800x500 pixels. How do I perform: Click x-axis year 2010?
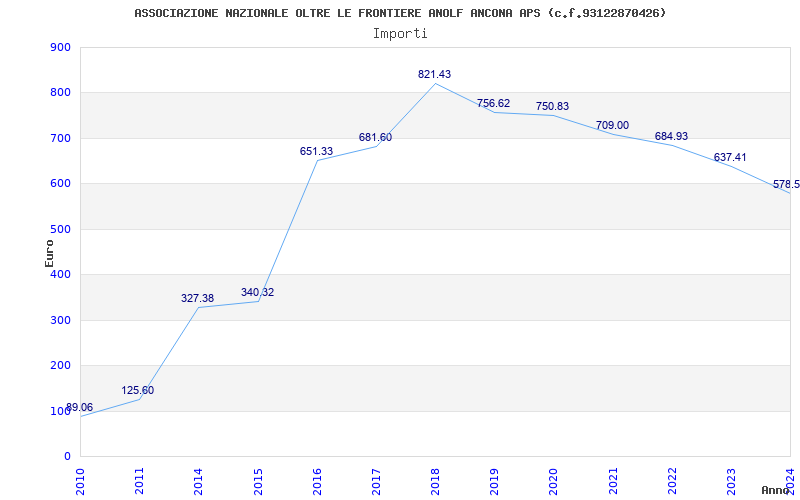tap(81, 481)
